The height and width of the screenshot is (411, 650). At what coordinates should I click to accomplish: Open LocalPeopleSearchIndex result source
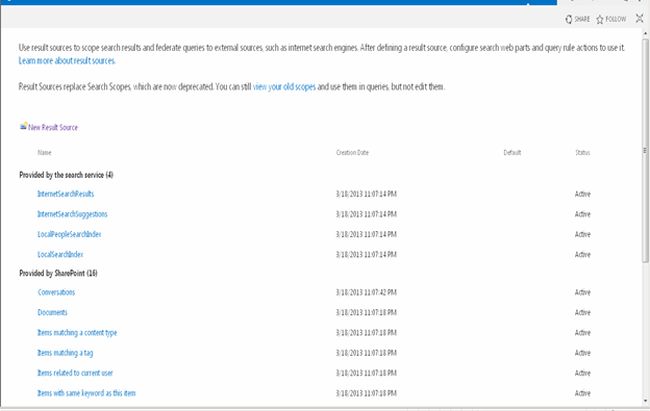[69, 234]
